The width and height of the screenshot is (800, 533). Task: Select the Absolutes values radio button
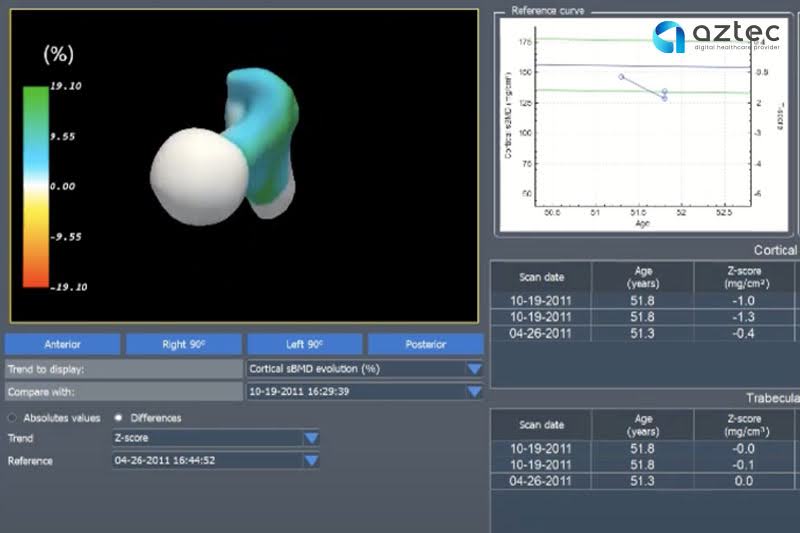pos(12,418)
